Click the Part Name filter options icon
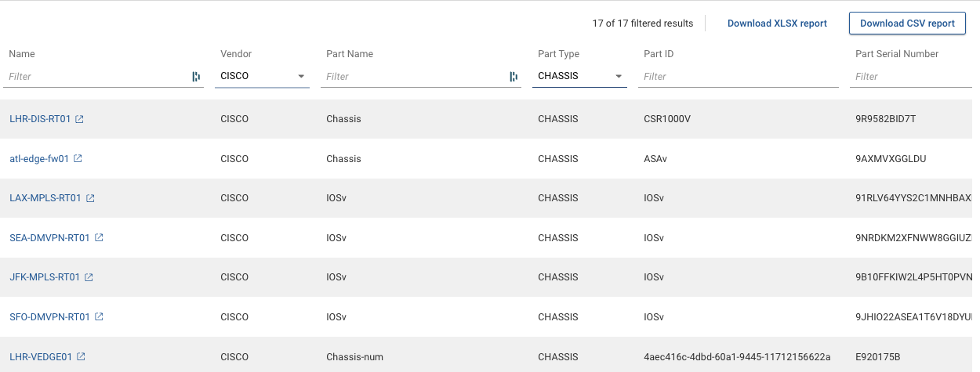The height and width of the screenshot is (372, 980). point(514,77)
